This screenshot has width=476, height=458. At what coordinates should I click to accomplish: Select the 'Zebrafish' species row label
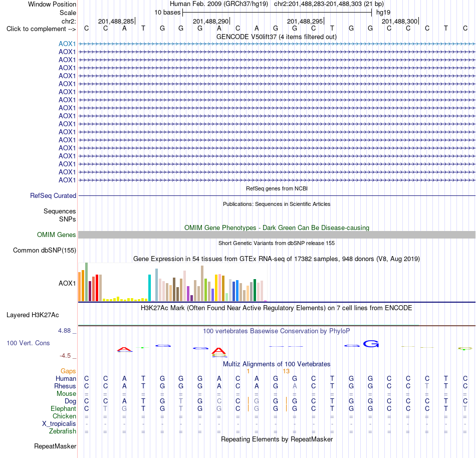(63, 431)
